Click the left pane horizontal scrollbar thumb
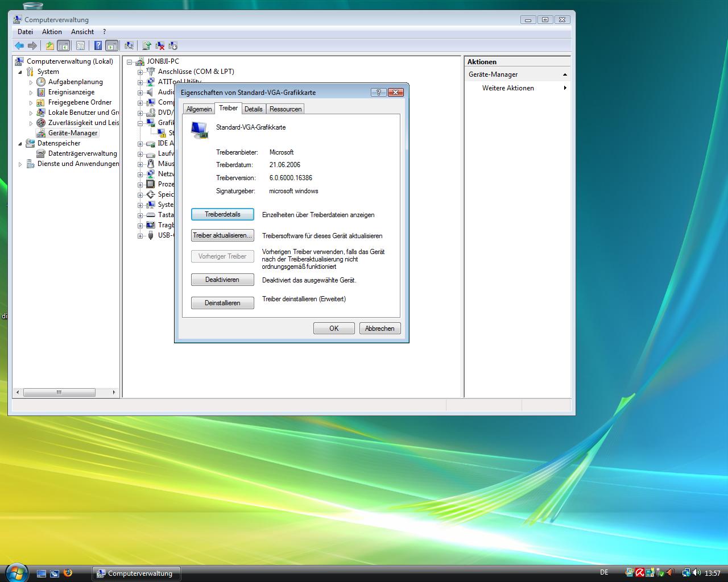Image resolution: width=728 pixels, height=582 pixels. tap(59, 392)
